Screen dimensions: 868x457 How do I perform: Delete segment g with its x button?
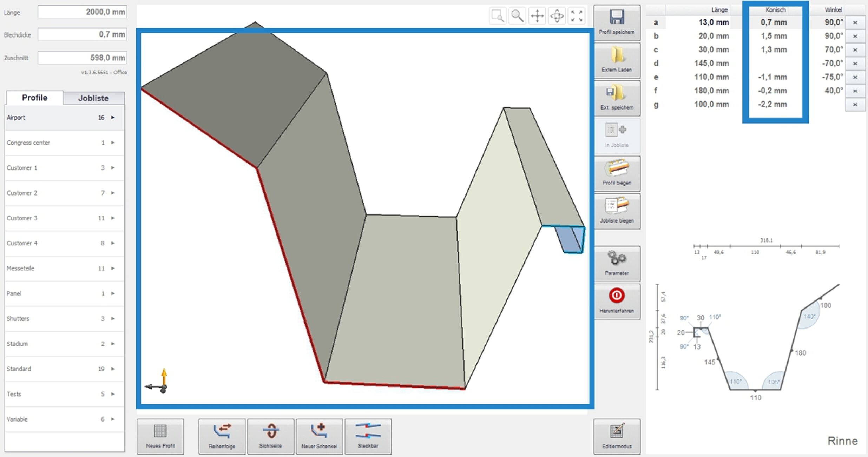[855, 105]
